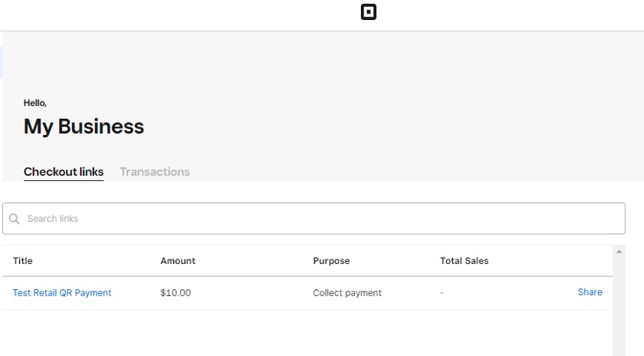644x356 pixels.
Task: Focus the Search links input field
Action: pos(314,219)
